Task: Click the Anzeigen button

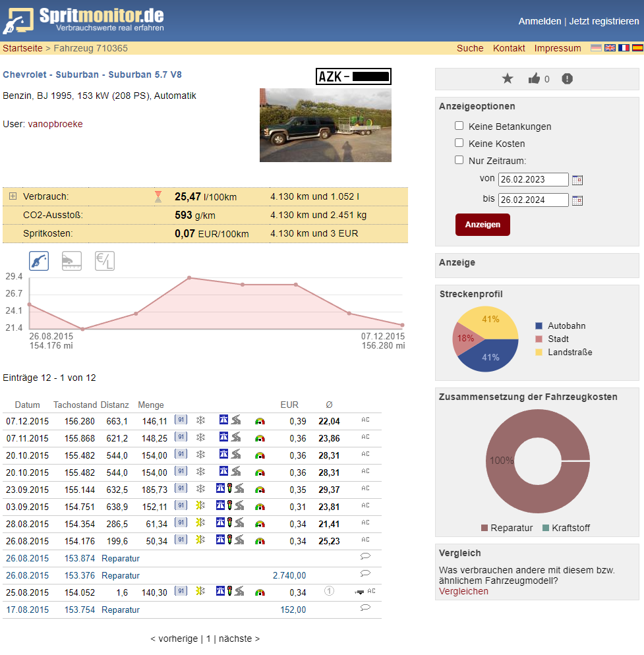Action: click(483, 225)
